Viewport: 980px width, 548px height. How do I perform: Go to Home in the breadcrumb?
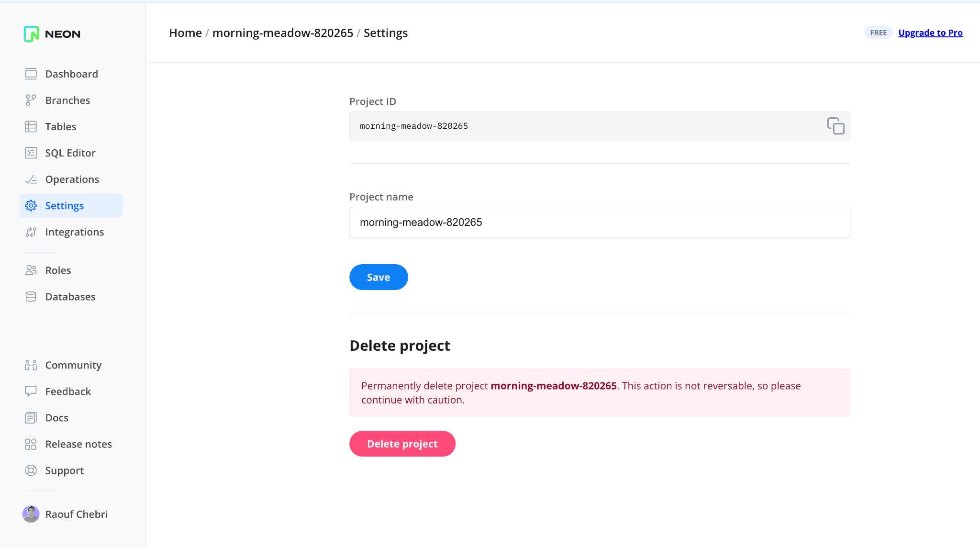[x=185, y=33]
